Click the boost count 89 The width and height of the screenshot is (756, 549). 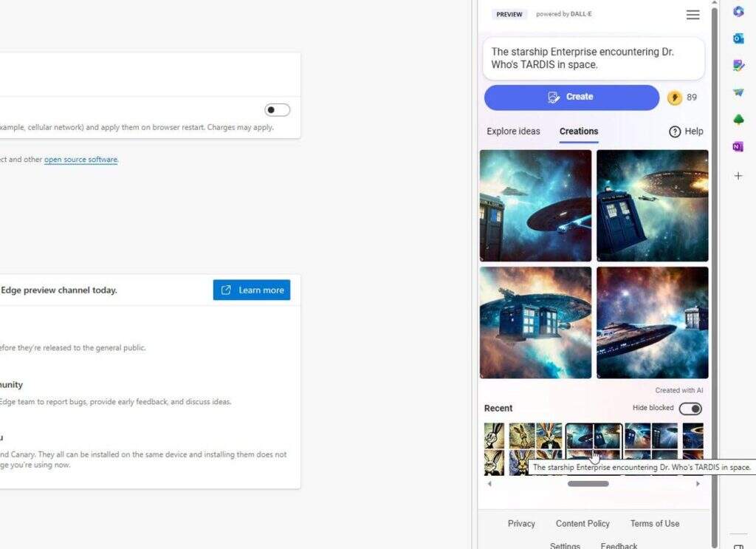(x=691, y=98)
